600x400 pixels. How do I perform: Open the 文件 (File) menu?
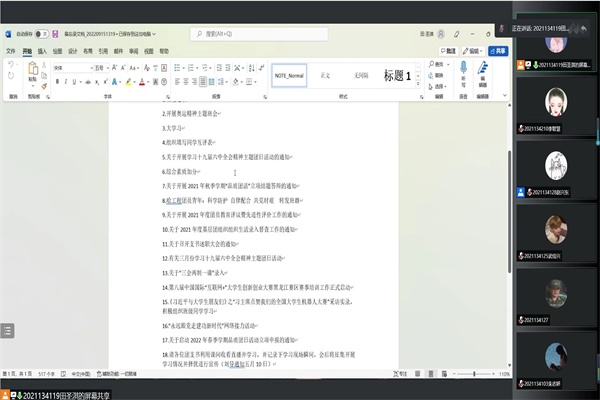click(x=10, y=49)
